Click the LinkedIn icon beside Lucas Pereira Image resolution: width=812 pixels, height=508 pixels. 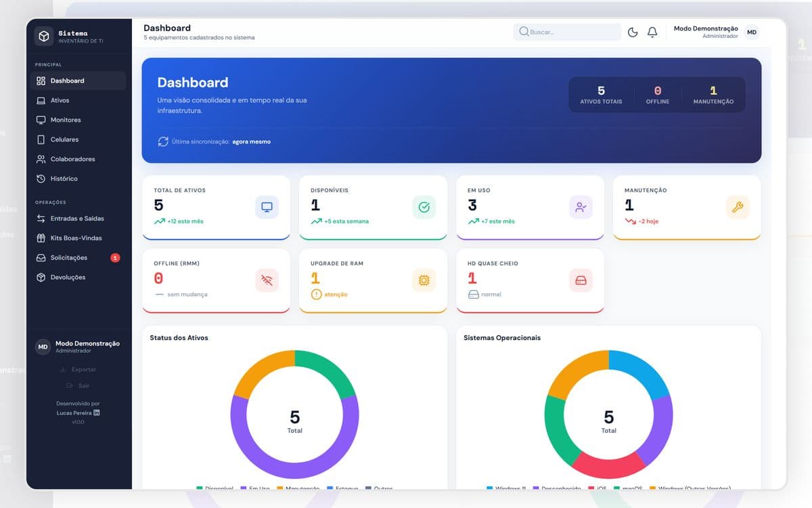point(97,412)
